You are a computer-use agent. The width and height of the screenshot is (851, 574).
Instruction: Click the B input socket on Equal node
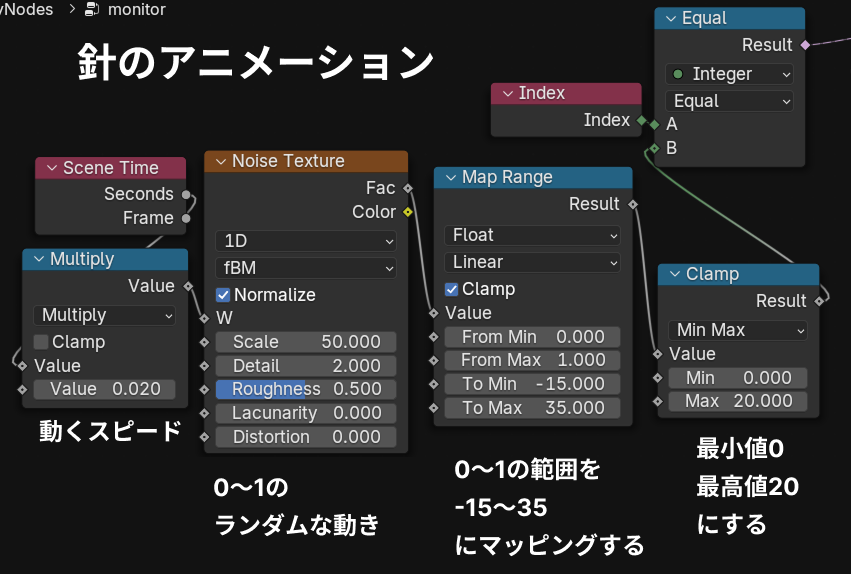(x=654, y=148)
